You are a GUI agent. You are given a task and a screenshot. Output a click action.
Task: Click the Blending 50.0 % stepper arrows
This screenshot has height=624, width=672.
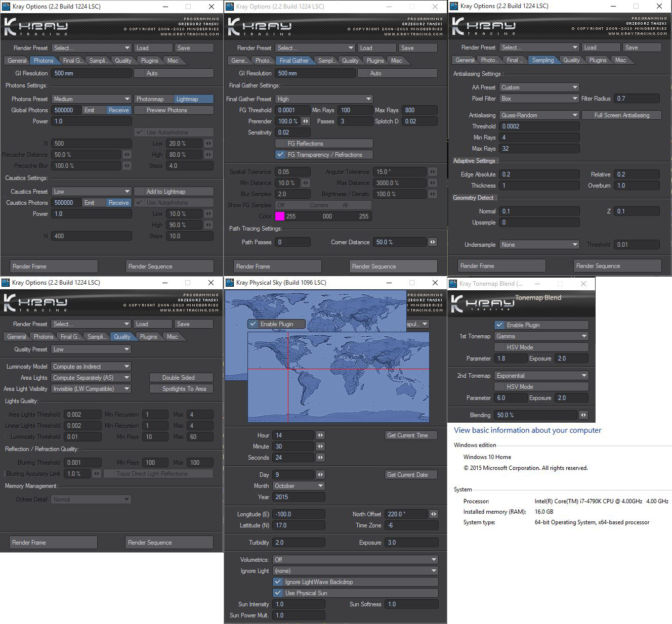pos(583,415)
